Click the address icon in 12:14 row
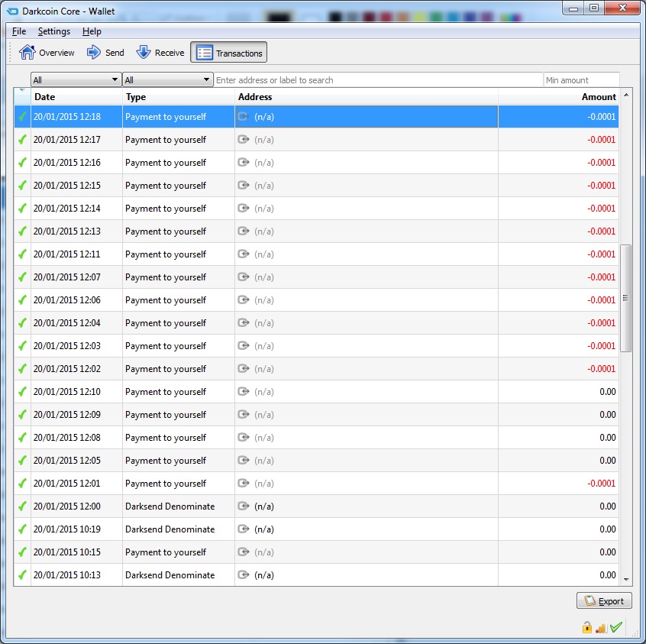 [x=244, y=208]
